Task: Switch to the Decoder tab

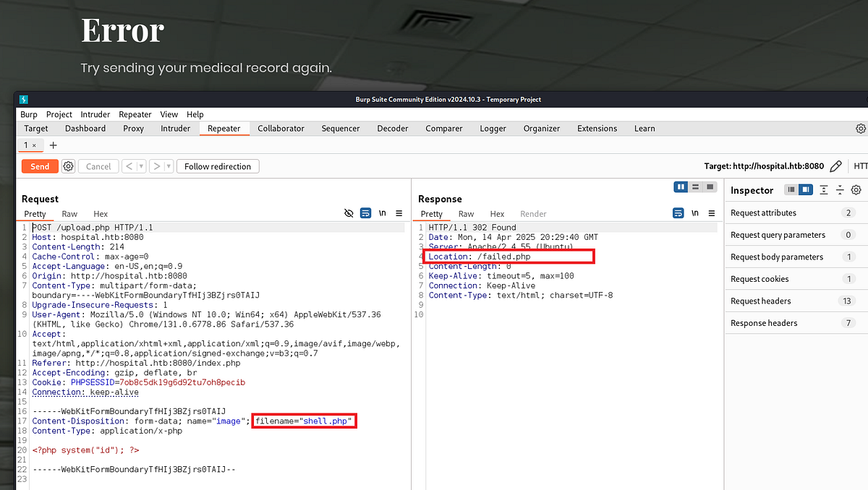Action: coord(393,129)
